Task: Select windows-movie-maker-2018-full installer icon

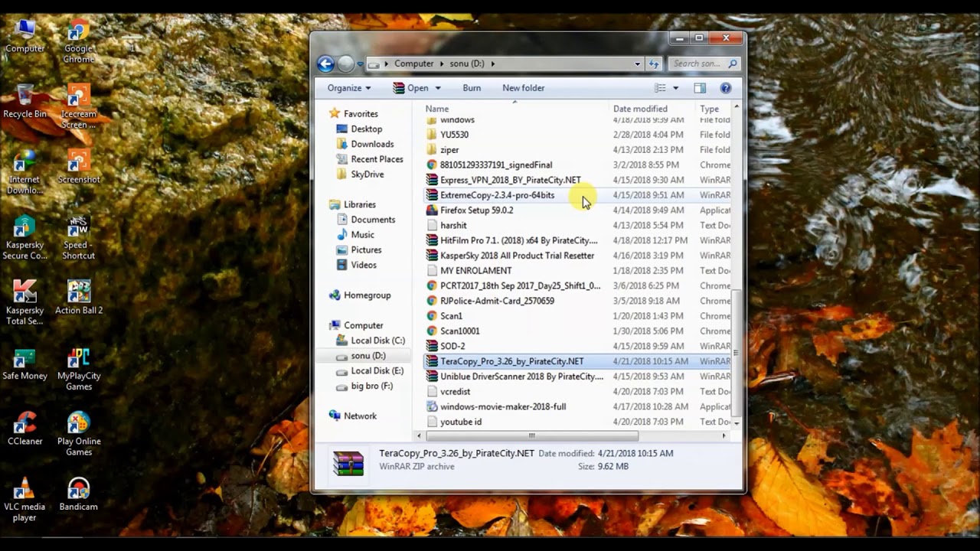Action: coord(432,406)
